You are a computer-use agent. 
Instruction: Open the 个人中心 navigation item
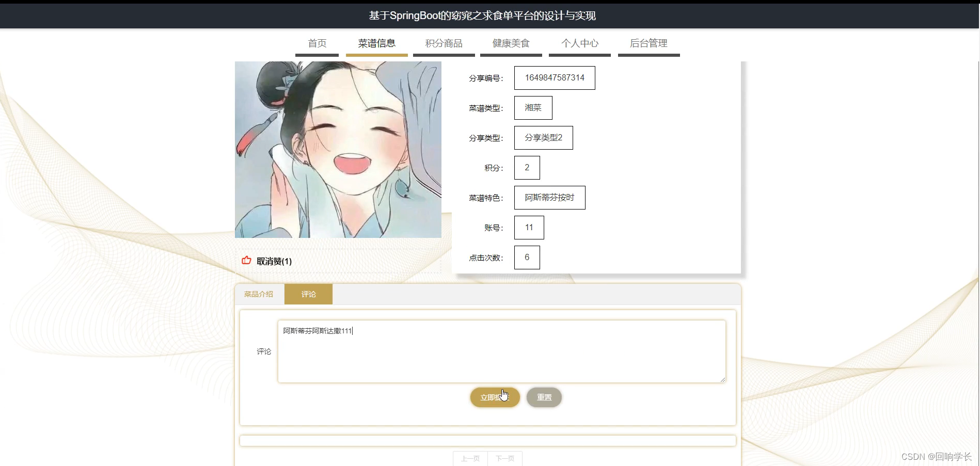(579, 43)
